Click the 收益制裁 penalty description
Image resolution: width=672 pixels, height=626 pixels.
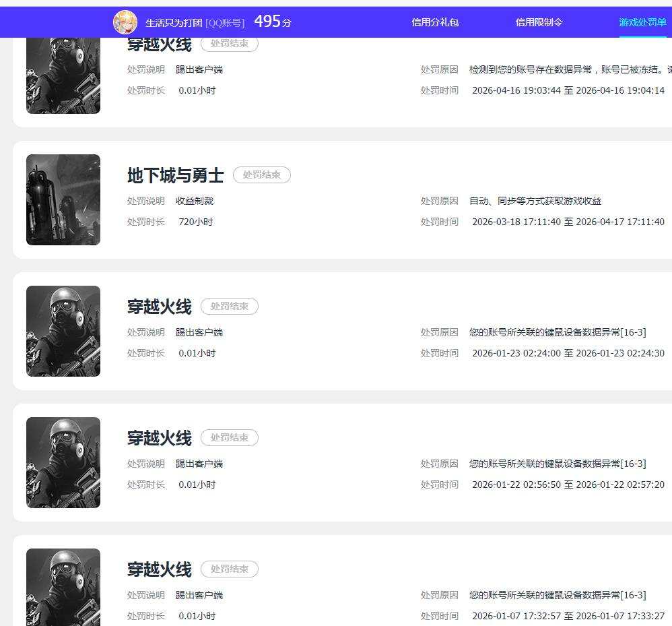(x=195, y=201)
